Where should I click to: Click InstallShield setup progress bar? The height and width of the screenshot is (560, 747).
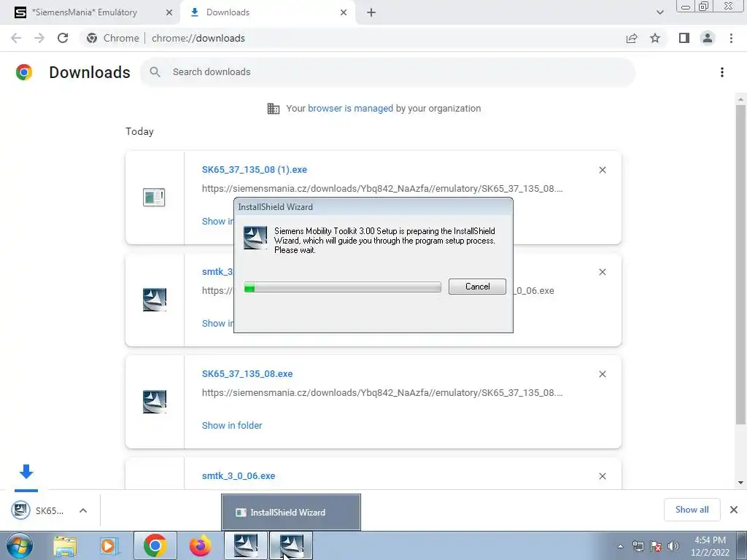tap(343, 287)
